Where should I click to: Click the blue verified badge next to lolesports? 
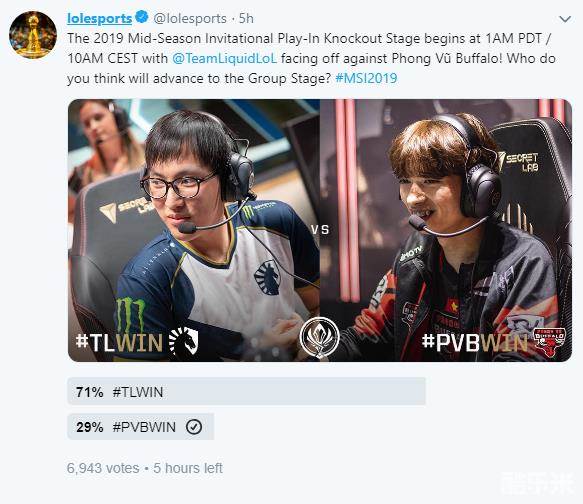[x=142, y=17]
